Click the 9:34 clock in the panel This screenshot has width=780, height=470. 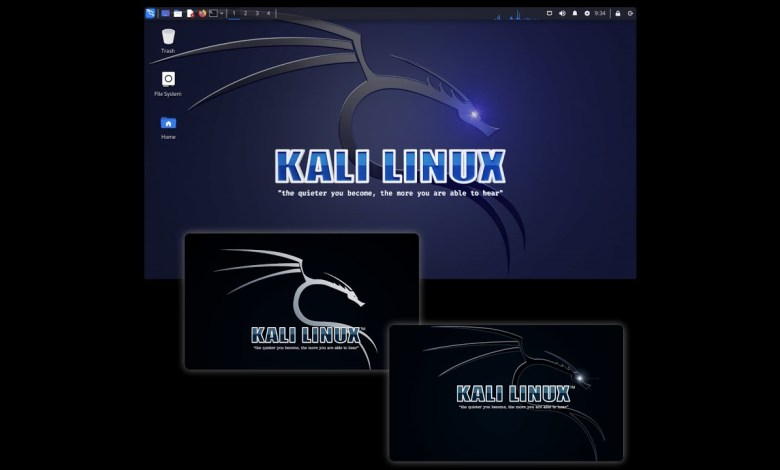pyautogui.click(x=600, y=13)
